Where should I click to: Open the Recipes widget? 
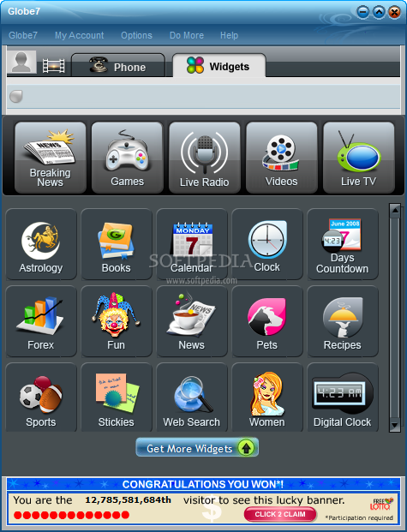[x=343, y=321]
